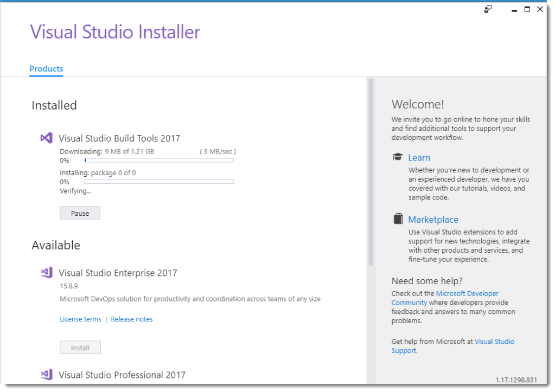Viewport: 555px width, 392px height.
Task: Open the Learn link
Action: click(x=419, y=158)
